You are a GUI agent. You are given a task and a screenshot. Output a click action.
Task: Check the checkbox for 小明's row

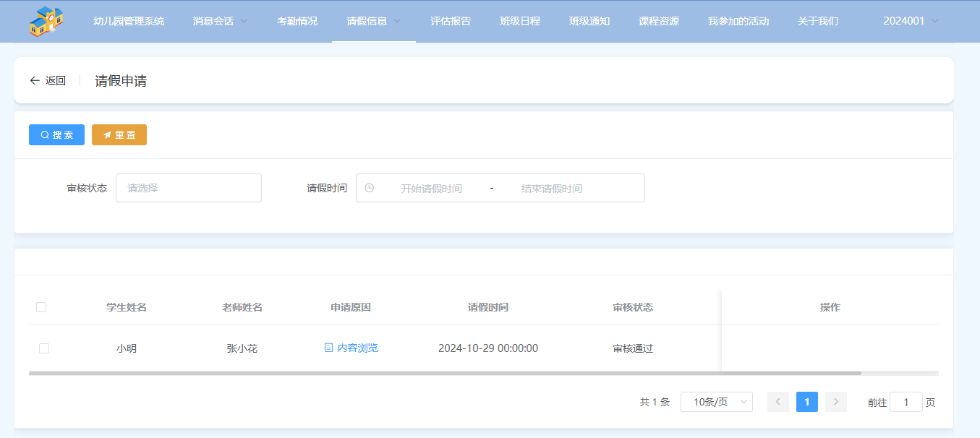click(44, 348)
